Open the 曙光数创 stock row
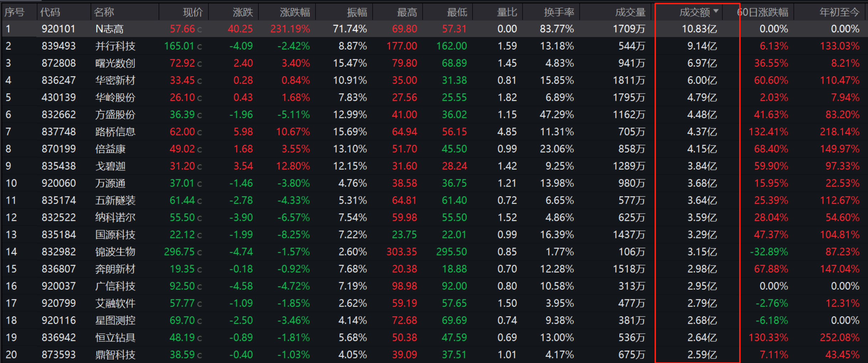 click(x=434, y=63)
